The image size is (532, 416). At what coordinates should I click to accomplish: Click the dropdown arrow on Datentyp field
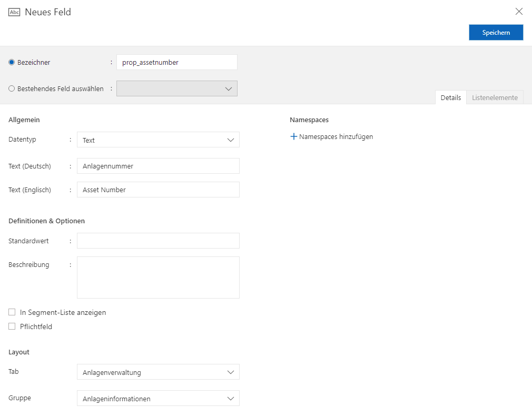(230, 140)
